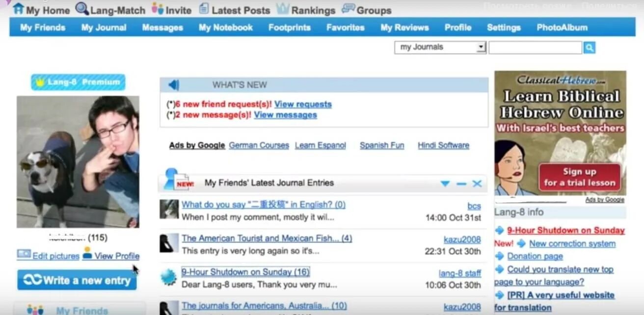This screenshot has width=644, height=315.
Task: Click German Courses ad link
Action: tap(259, 145)
